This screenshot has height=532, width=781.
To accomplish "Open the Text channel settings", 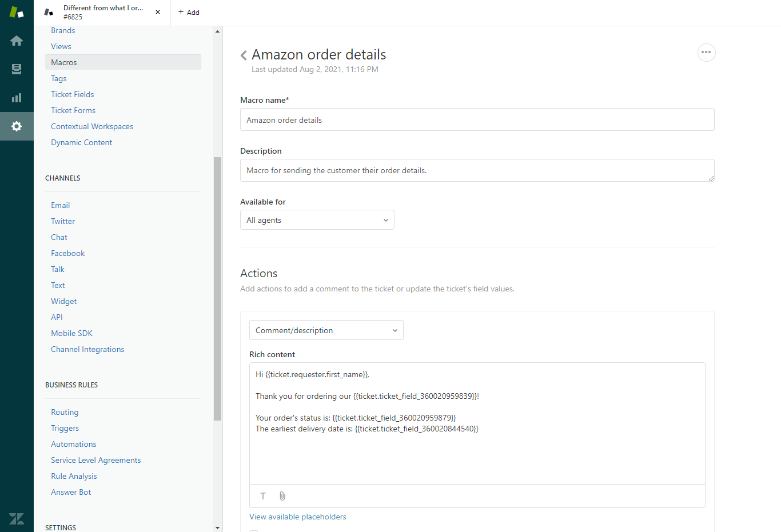I will point(58,285).
